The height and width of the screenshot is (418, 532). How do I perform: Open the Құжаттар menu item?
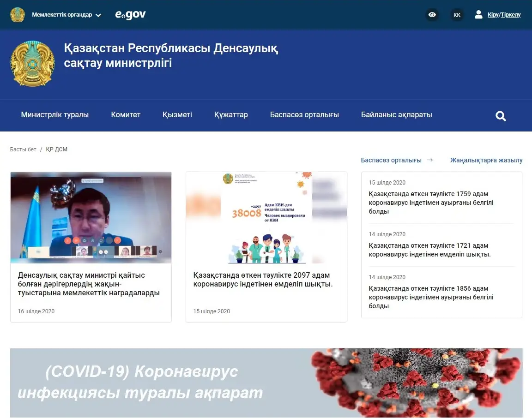click(231, 114)
